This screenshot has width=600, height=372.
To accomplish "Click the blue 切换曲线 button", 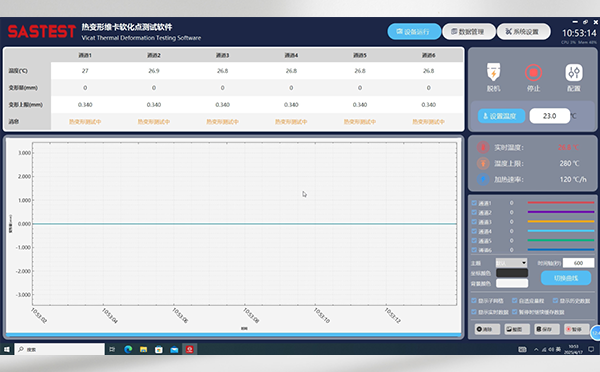I will [566, 278].
